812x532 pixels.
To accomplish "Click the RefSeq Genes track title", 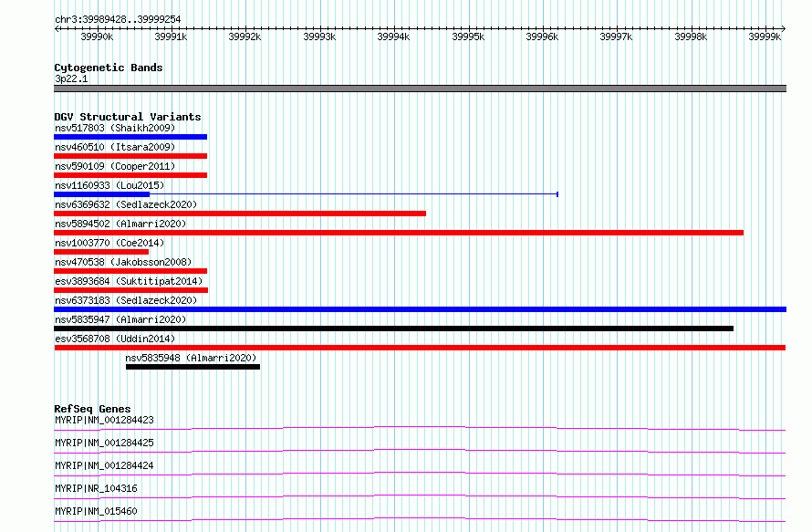I will [92, 409].
